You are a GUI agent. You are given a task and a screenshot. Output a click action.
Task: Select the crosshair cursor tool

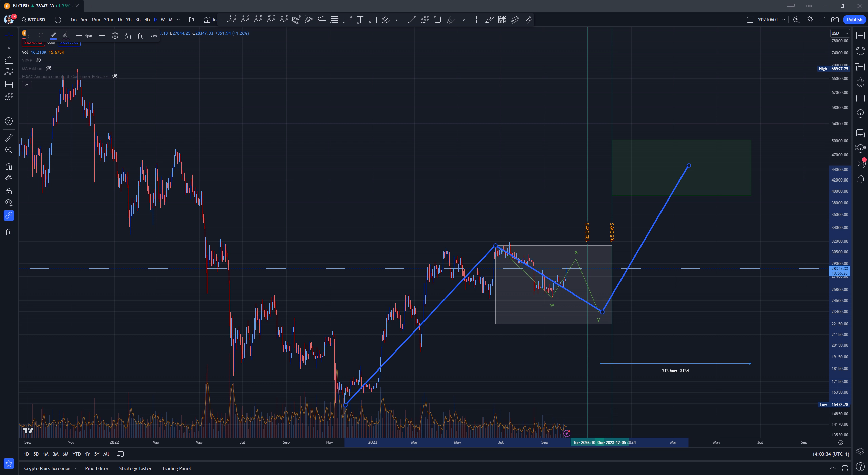click(9, 35)
